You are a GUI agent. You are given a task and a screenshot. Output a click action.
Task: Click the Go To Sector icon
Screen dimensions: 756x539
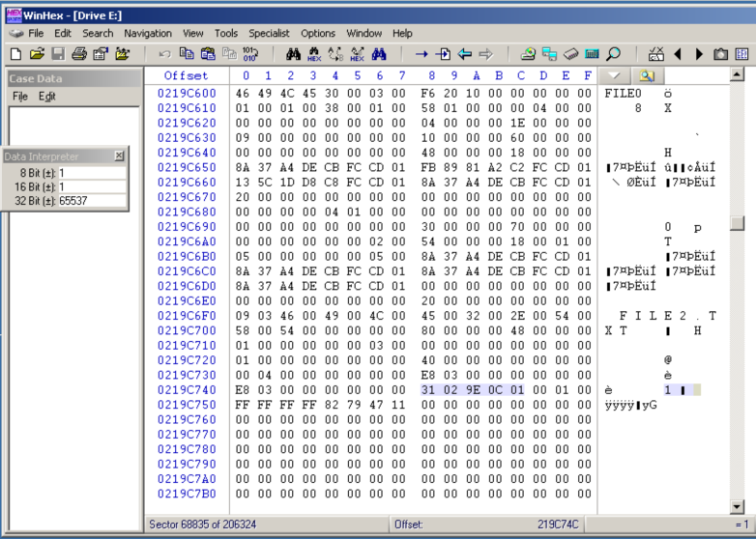click(443, 54)
